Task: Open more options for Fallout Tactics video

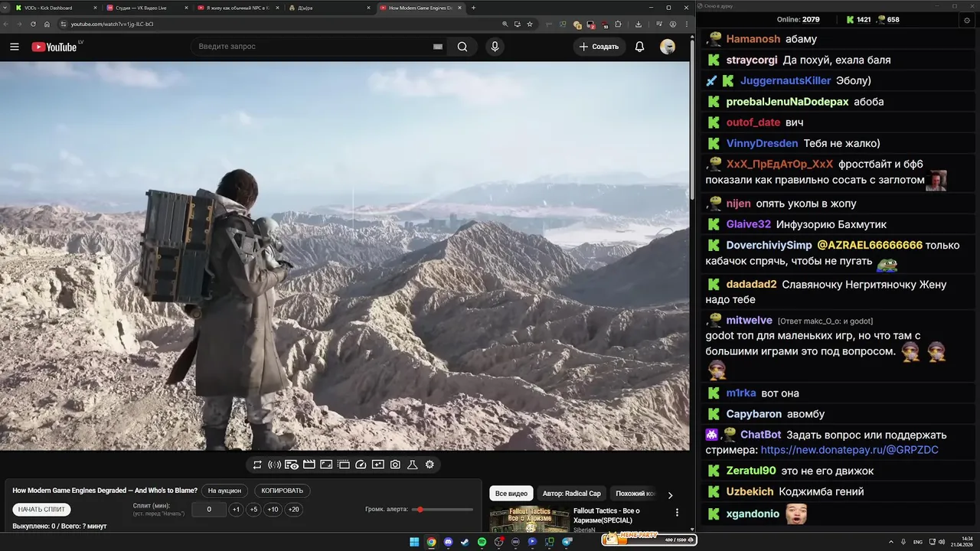Action: click(677, 512)
